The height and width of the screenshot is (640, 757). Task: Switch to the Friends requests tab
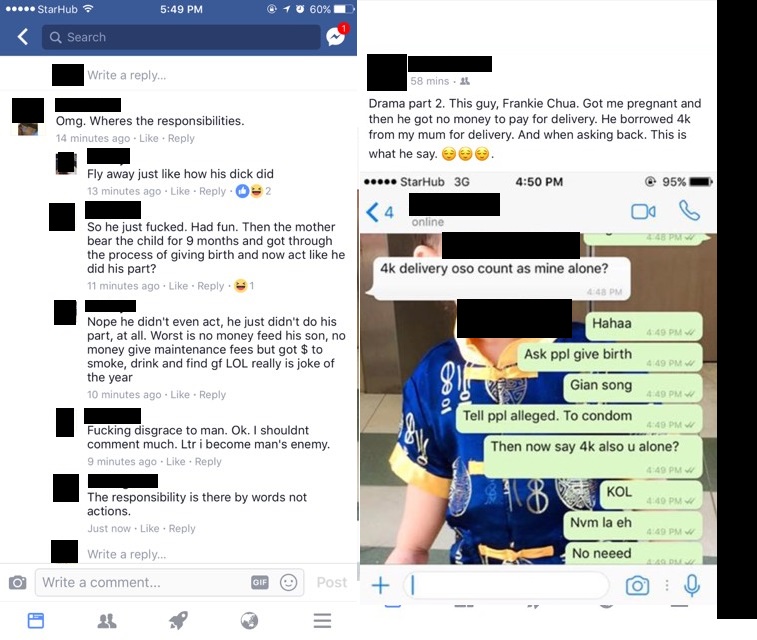107,621
